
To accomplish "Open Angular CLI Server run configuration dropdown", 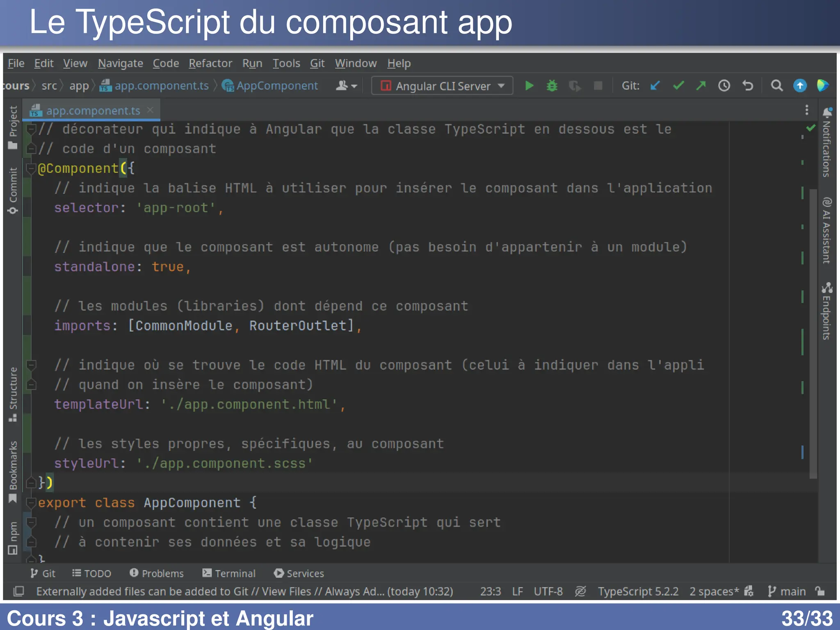I will pos(442,86).
